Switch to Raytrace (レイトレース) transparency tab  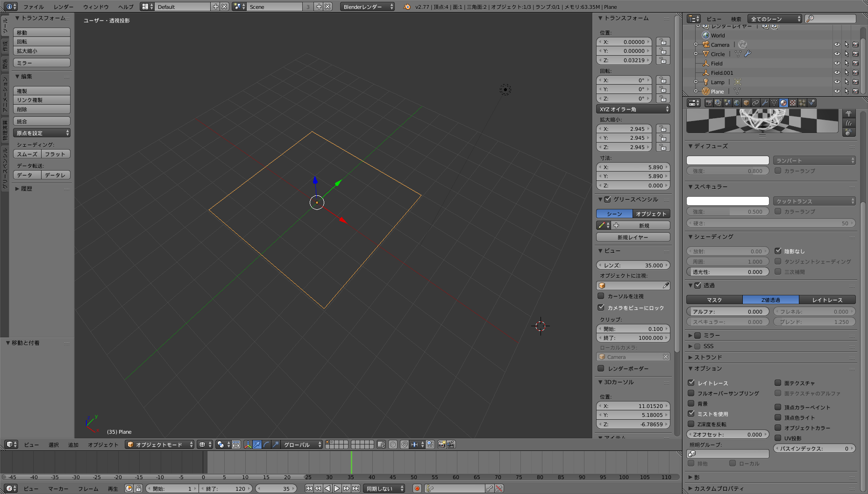click(x=827, y=300)
